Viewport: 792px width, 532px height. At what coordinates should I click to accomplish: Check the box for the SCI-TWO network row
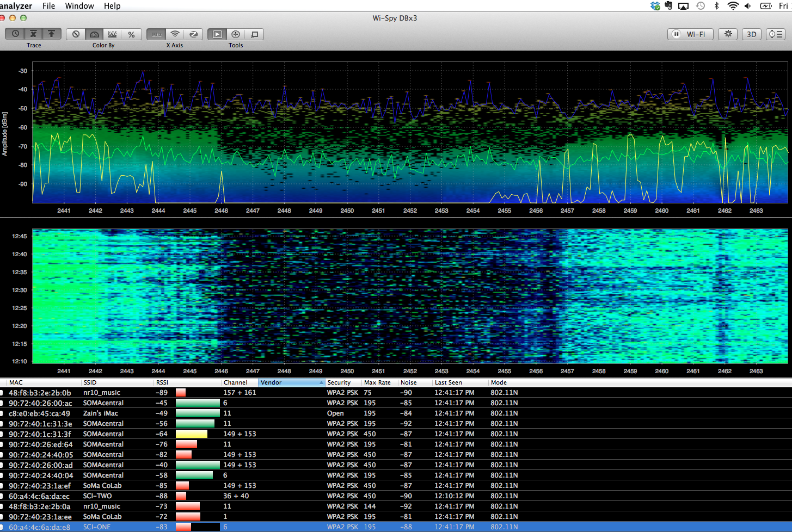(2, 496)
